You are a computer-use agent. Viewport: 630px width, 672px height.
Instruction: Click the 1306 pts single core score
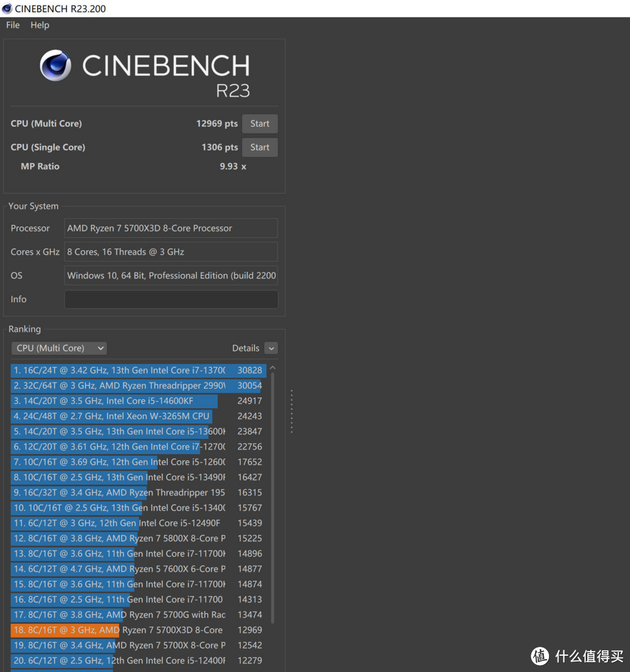click(x=219, y=147)
